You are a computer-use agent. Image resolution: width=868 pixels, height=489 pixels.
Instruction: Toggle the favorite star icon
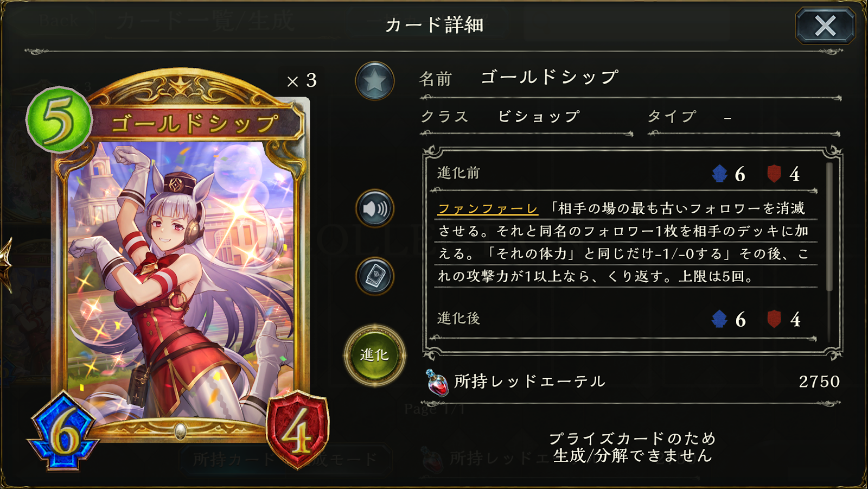coord(374,81)
